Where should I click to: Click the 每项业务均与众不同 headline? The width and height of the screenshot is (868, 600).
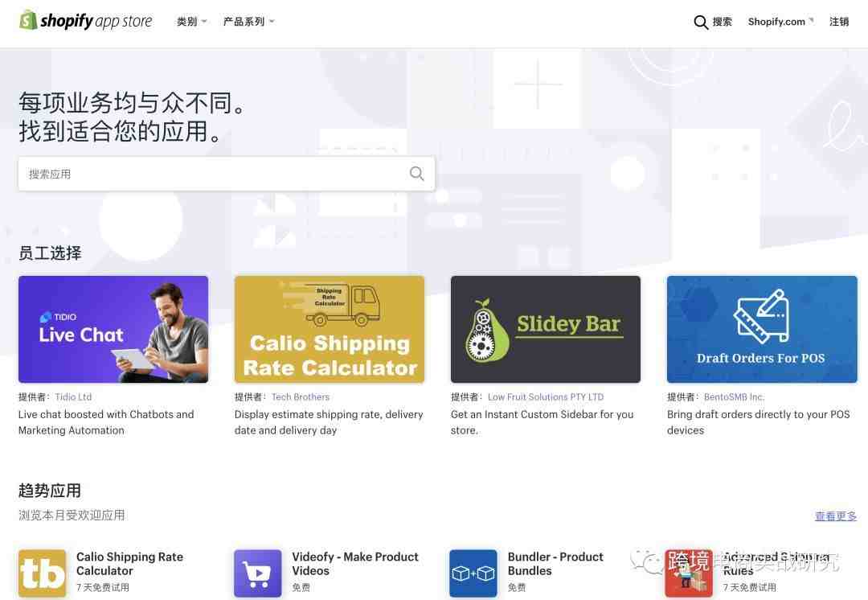(x=132, y=102)
